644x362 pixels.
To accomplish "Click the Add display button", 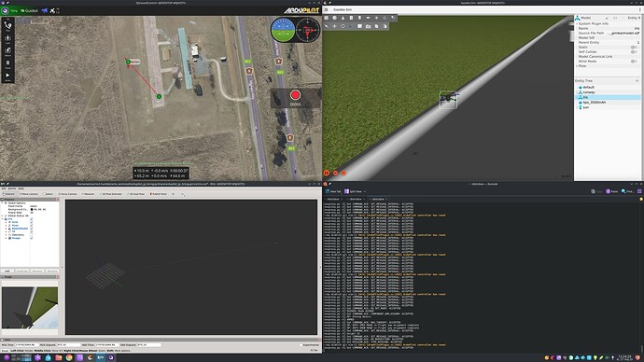I will coord(7,271).
